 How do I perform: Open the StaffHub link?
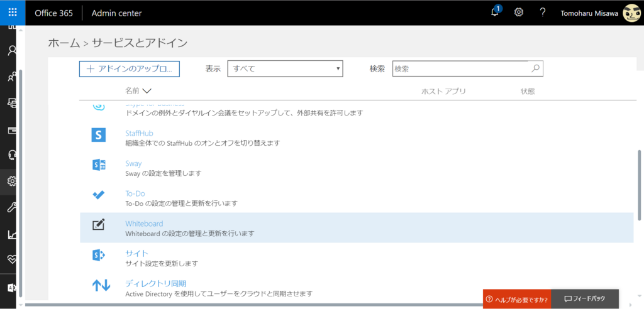[139, 133]
